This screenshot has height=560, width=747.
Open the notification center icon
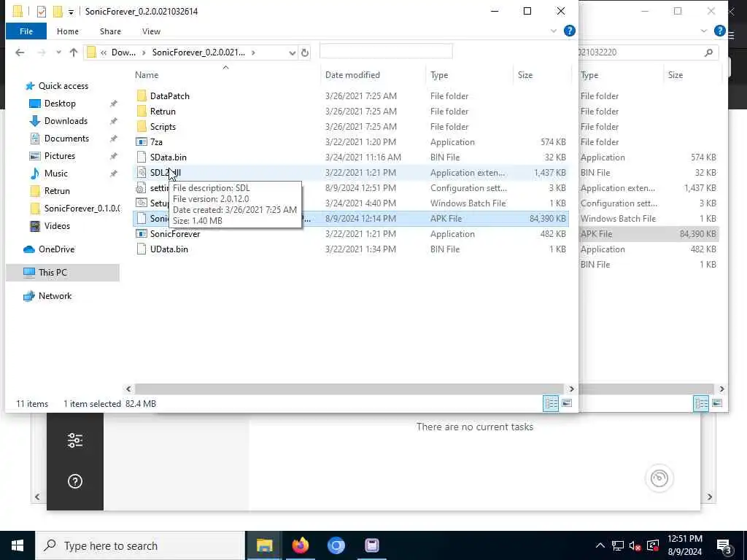click(724, 547)
